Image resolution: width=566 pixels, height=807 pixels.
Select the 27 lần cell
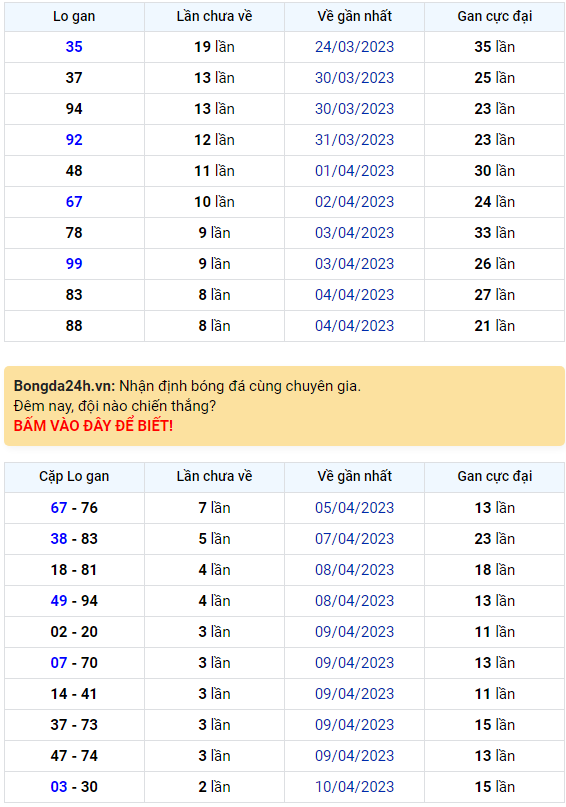pyautogui.click(x=495, y=295)
